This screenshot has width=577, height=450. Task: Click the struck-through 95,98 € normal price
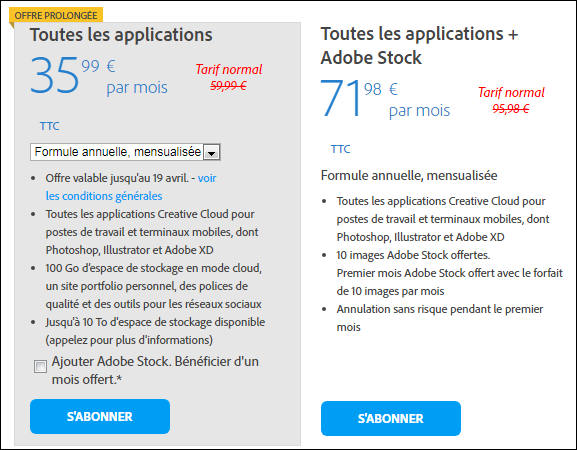point(511,109)
